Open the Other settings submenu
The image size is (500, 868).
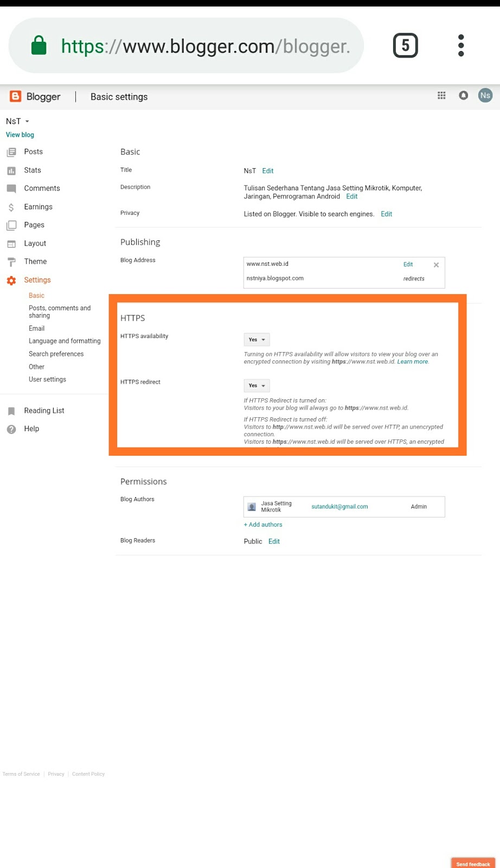pyautogui.click(x=36, y=367)
